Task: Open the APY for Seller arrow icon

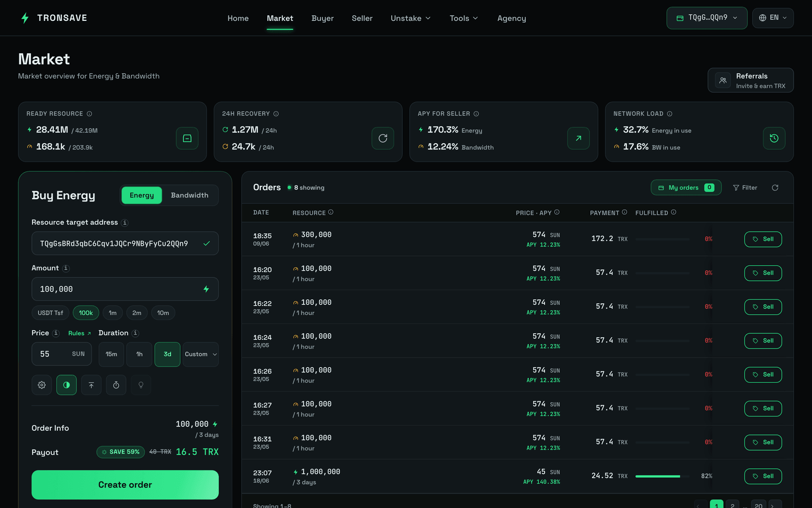Action: coord(579,138)
